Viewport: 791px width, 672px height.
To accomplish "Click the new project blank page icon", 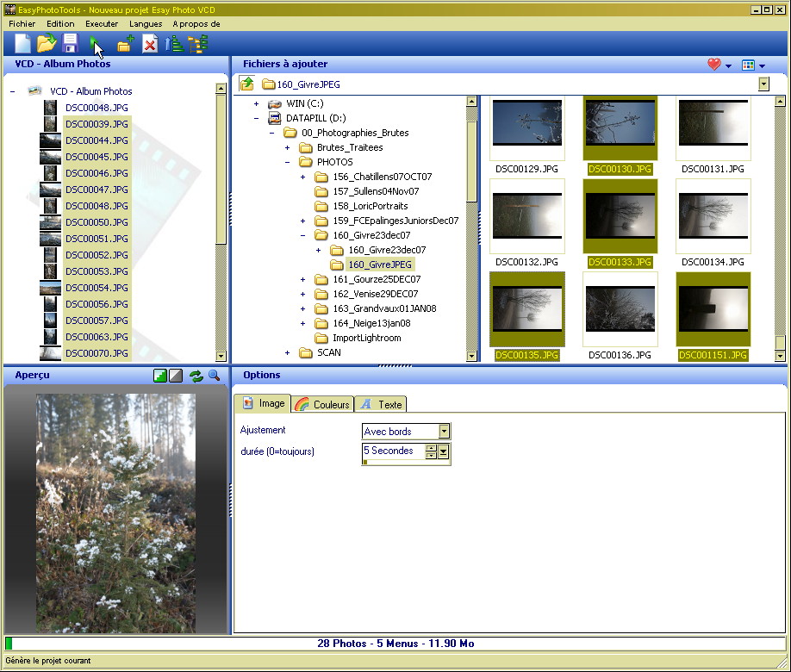I will (23, 44).
